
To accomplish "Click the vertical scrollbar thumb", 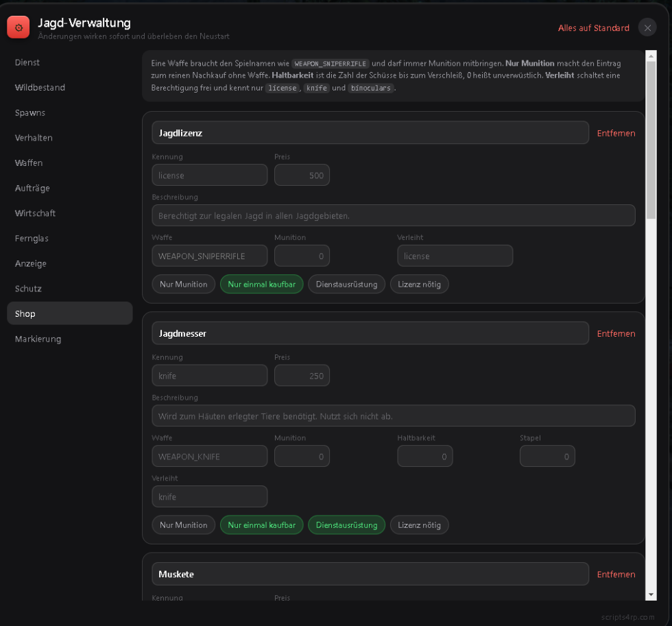I will coord(651,140).
